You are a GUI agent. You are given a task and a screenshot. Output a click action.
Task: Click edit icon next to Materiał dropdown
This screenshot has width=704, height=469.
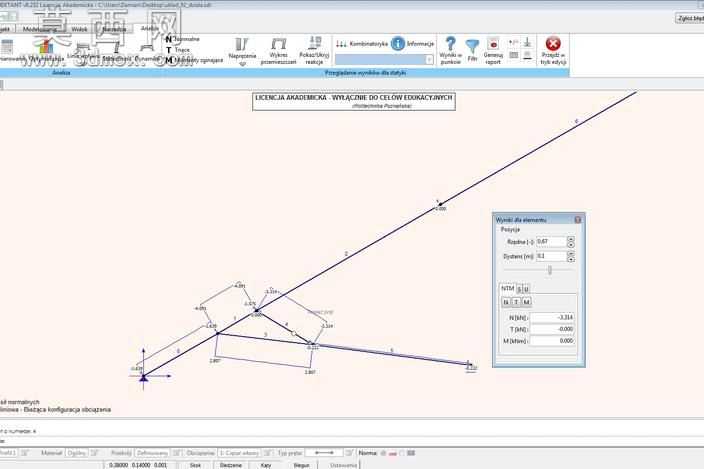[95, 453]
